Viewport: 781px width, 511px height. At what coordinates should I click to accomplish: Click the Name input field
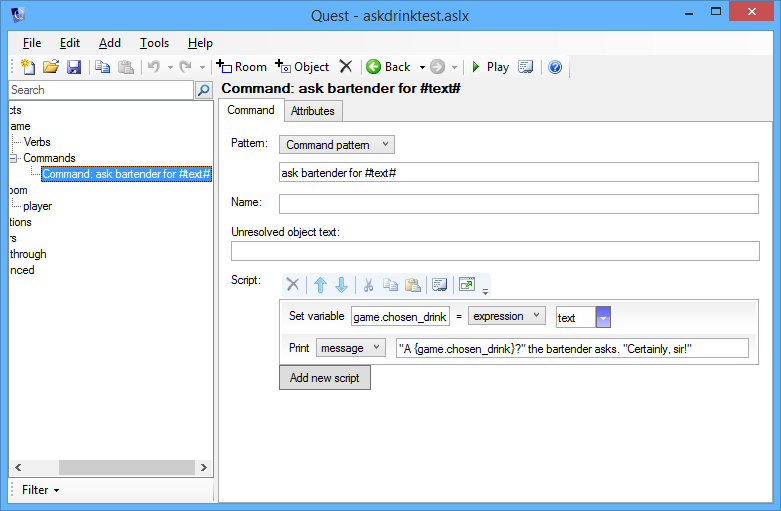518,204
